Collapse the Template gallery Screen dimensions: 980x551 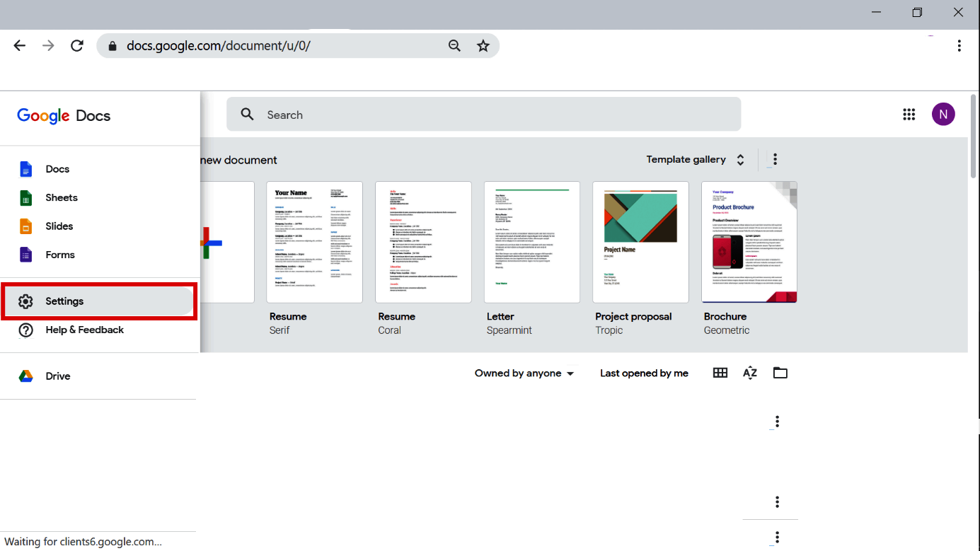point(740,159)
